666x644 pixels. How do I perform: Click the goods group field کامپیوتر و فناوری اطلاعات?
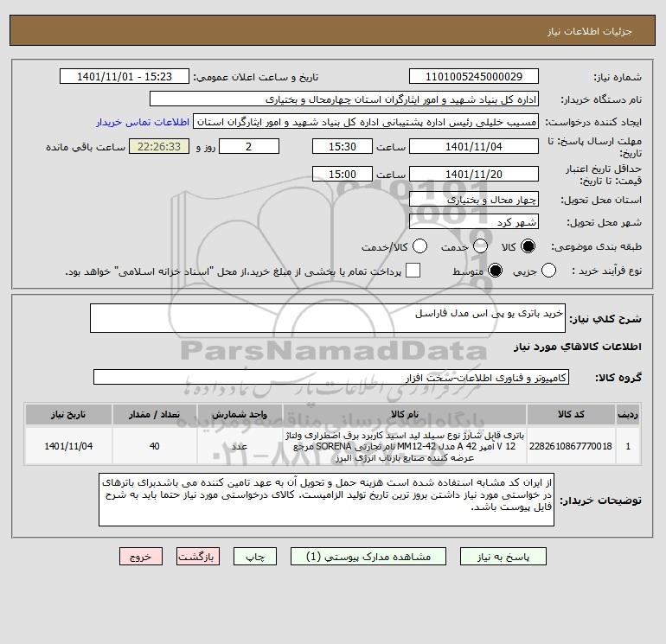pos(331,377)
